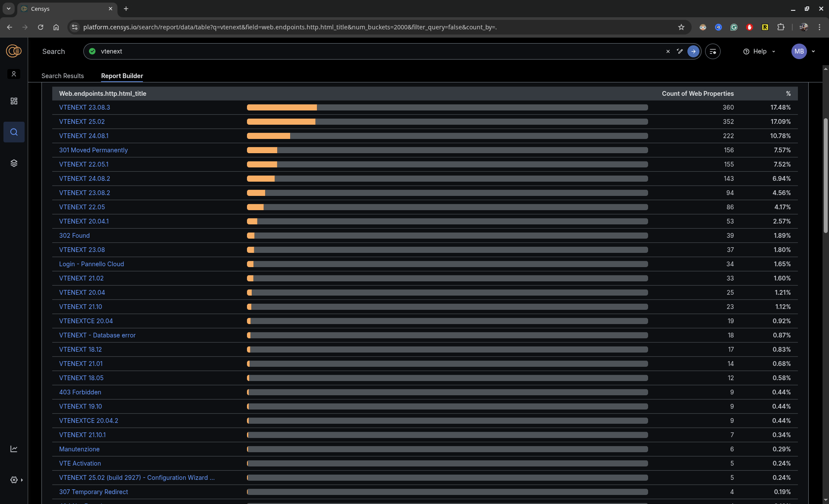The image size is (829, 504).
Task: Open the VTENEXT 18.12 link
Action: [80, 350]
